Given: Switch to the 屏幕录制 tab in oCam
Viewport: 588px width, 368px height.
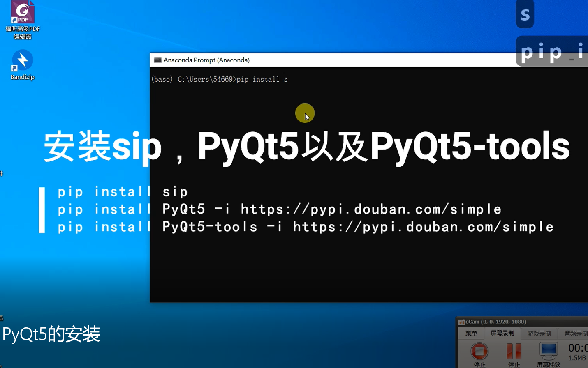Looking at the screenshot, I should coord(502,333).
